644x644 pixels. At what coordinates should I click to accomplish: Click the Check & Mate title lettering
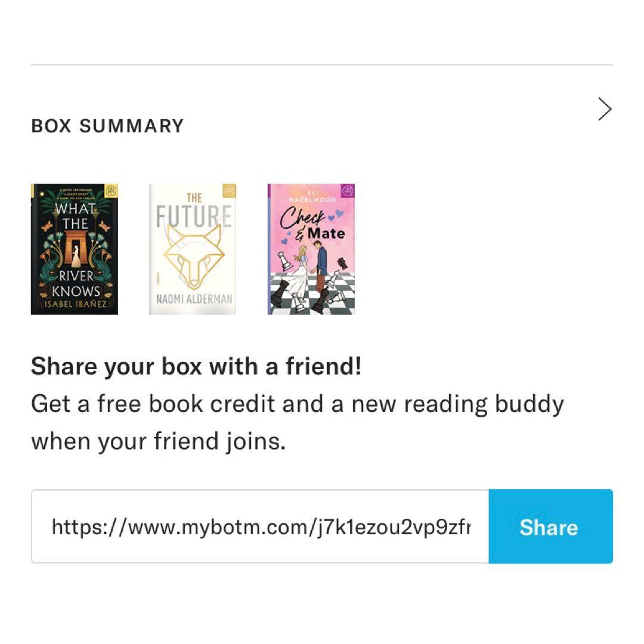[x=312, y=225]
